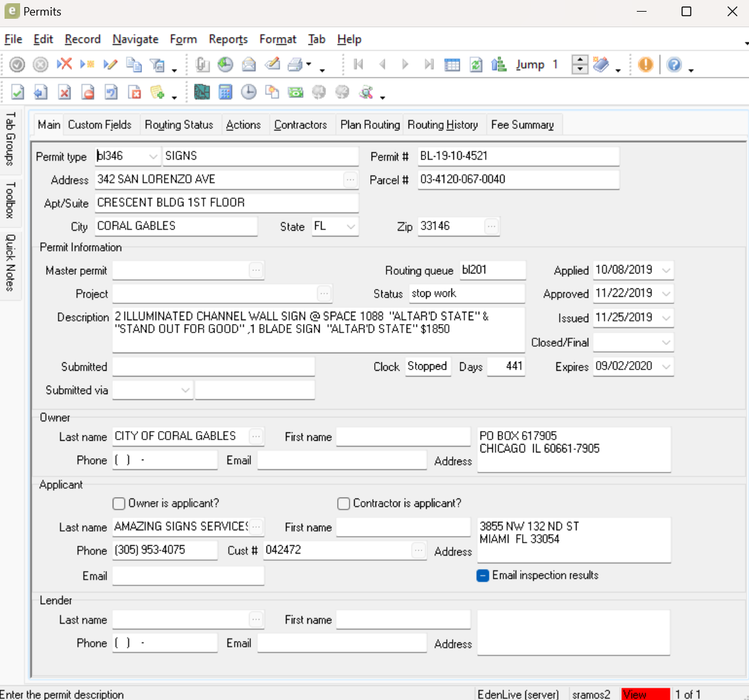Click into the permit Description text box

point(318,329)
